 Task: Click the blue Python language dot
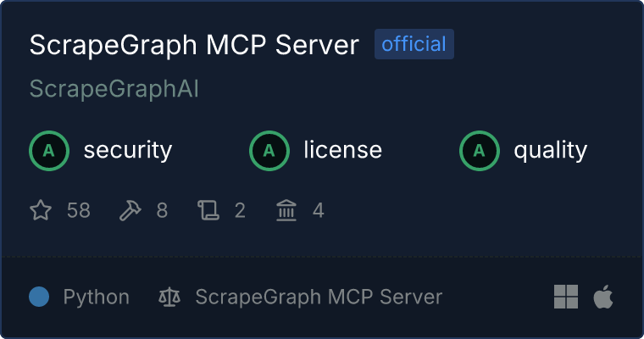pos(39,297)
